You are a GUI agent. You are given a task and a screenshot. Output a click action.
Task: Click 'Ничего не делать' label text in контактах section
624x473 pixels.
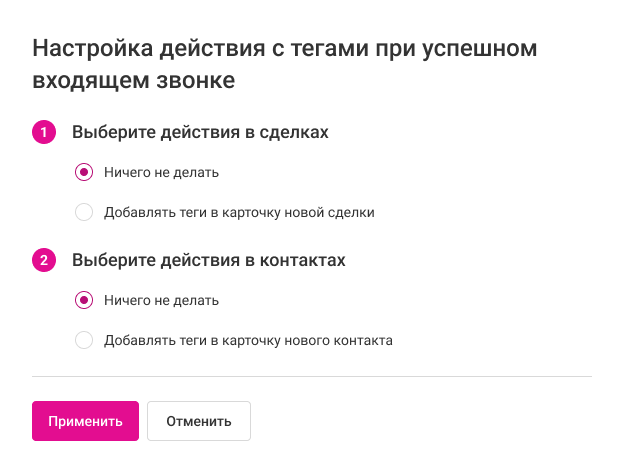(x=161, y=300)
